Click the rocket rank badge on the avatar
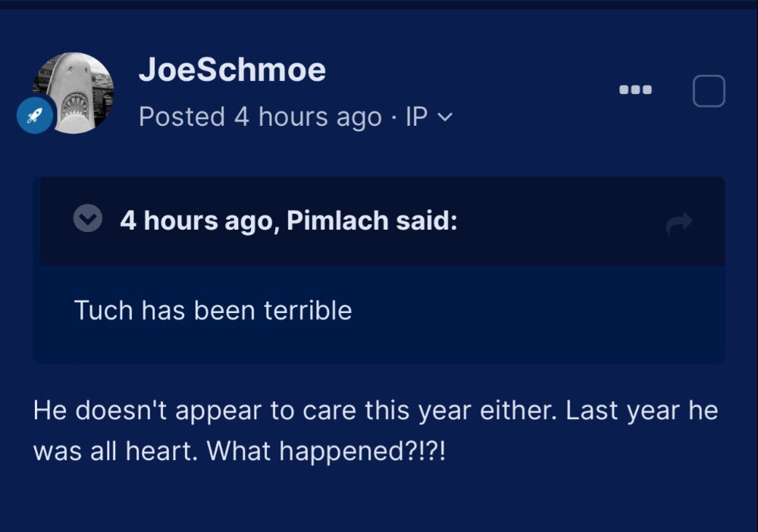The height and width of the screenshot is (532, 758). (34, 115)
